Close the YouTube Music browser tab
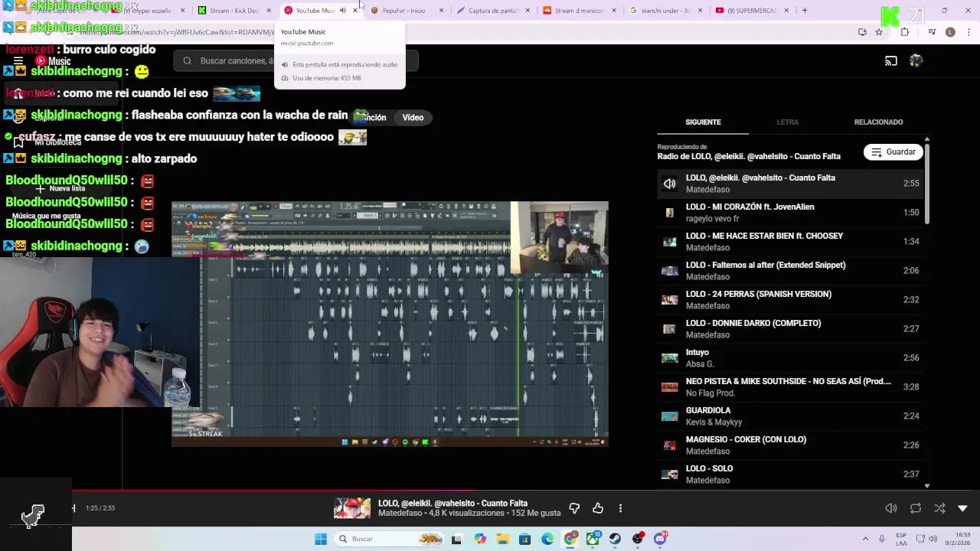 [355, 11]
